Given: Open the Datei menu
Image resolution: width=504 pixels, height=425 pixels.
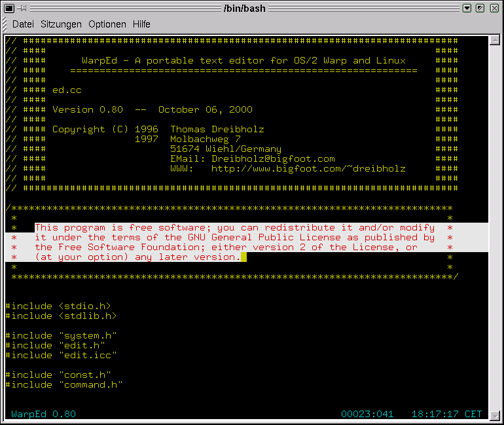Looking at the screenshot, I should click(23, 24).
